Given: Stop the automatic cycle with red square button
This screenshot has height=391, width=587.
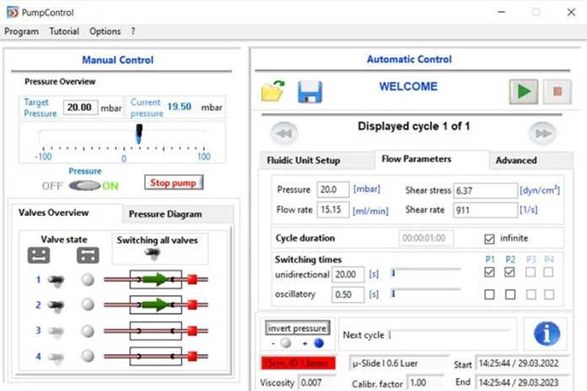Looking at the screenshot, I should coord(557,91).
